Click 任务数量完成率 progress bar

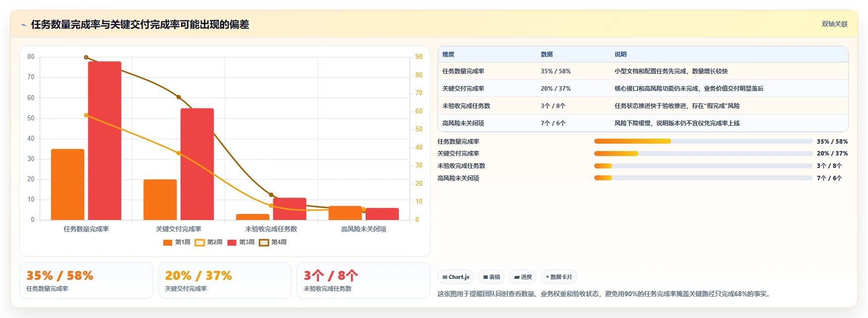pyautogui.click(x=703, y=141)
